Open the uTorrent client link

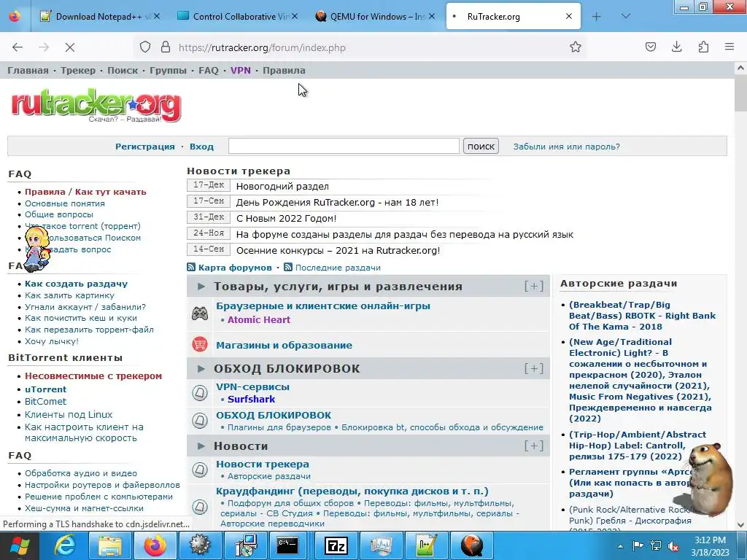click(x=46, y=389)
